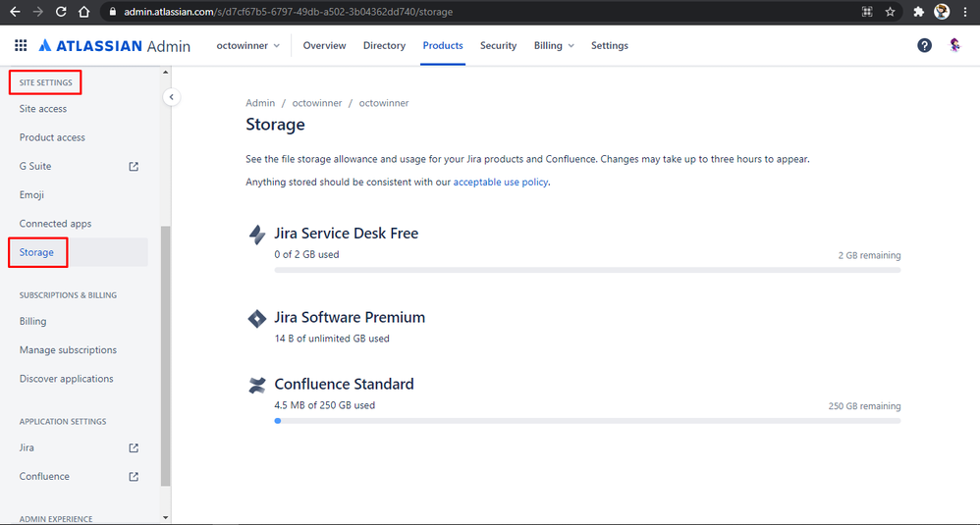
Task: Open the browser extensions puzzle icon
Action: (x=918, y=12)
